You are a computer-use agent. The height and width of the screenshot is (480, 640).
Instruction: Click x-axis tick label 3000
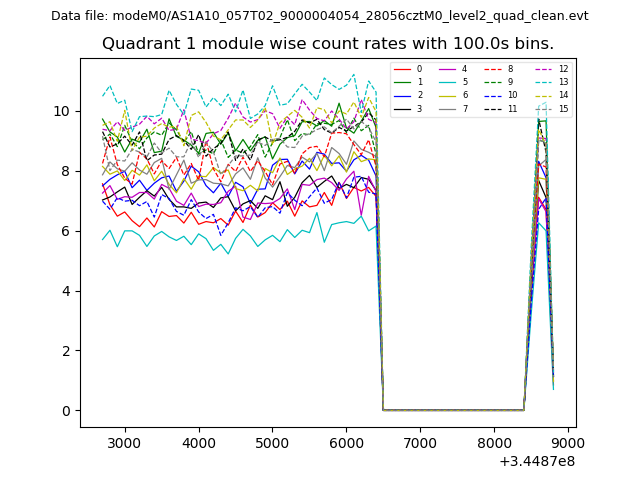pyautogui.click(x=124, y=442)
